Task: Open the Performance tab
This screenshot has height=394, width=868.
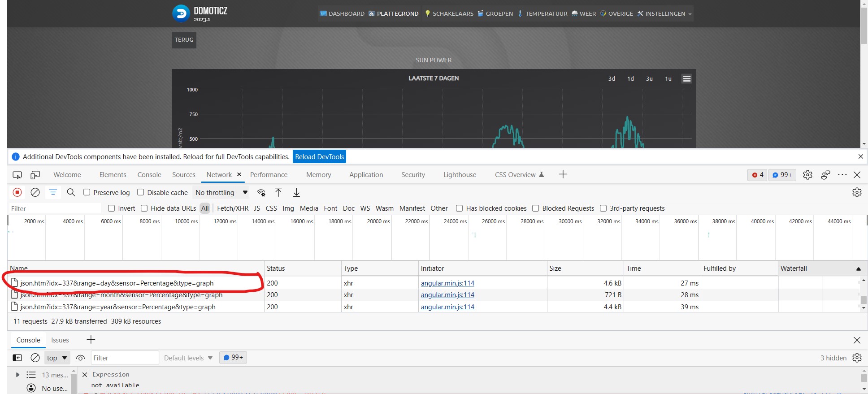Action: click(269, 175)
